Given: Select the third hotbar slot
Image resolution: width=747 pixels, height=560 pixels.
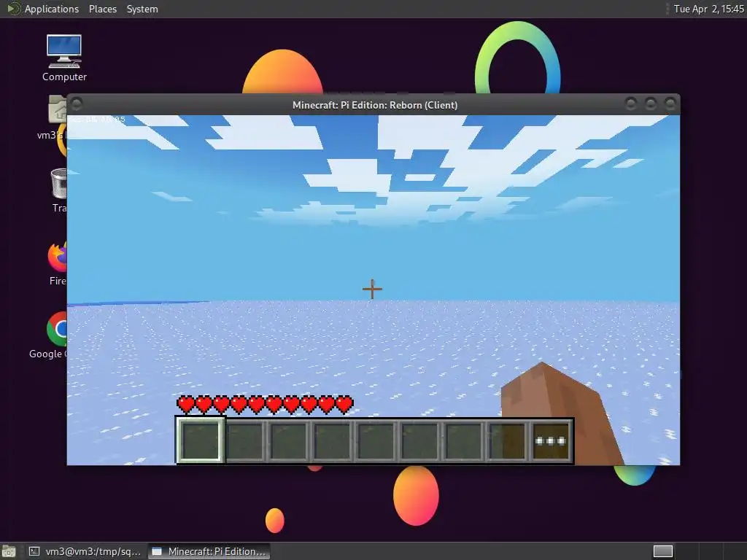Looking at the screenshot, I should click(x=288, y=441).
